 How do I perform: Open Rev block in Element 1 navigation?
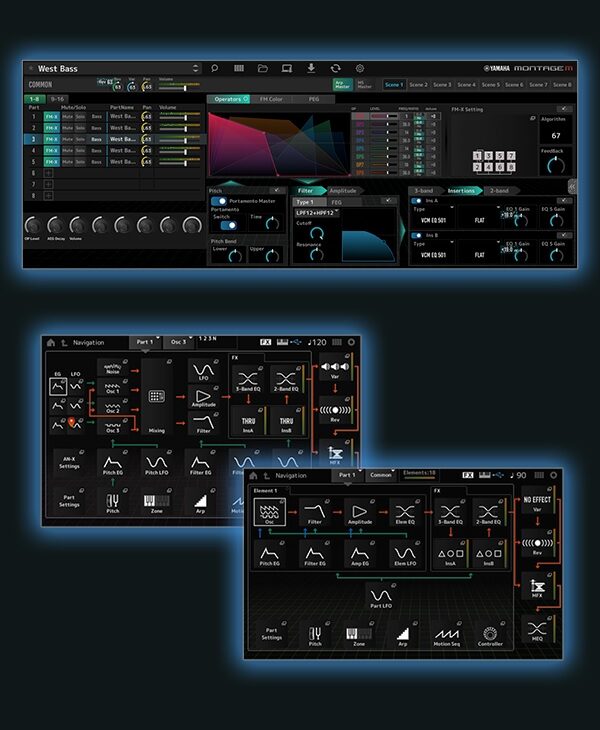pyautogui.click(x=537, y=545)
